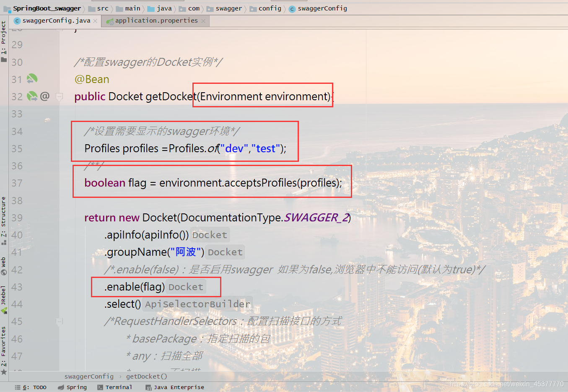Click "test" string in Profiles.of call
The image size is (568, 392).
point(265,148)
